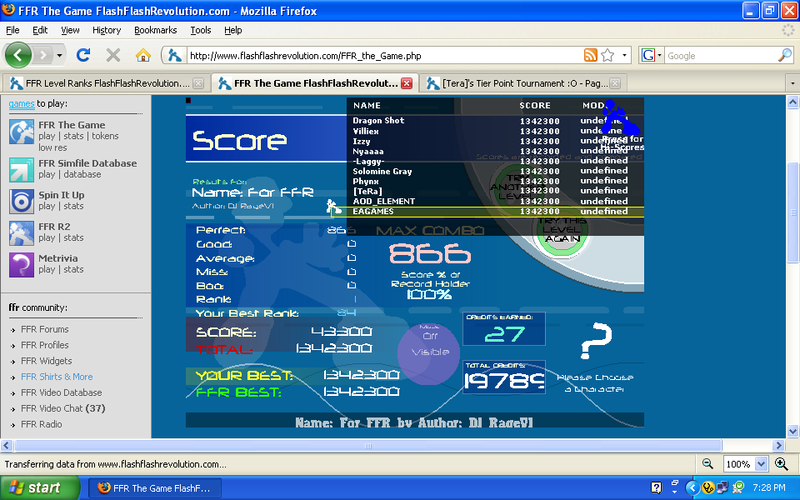Click the zoom out magnifier icon

(708, 464)
